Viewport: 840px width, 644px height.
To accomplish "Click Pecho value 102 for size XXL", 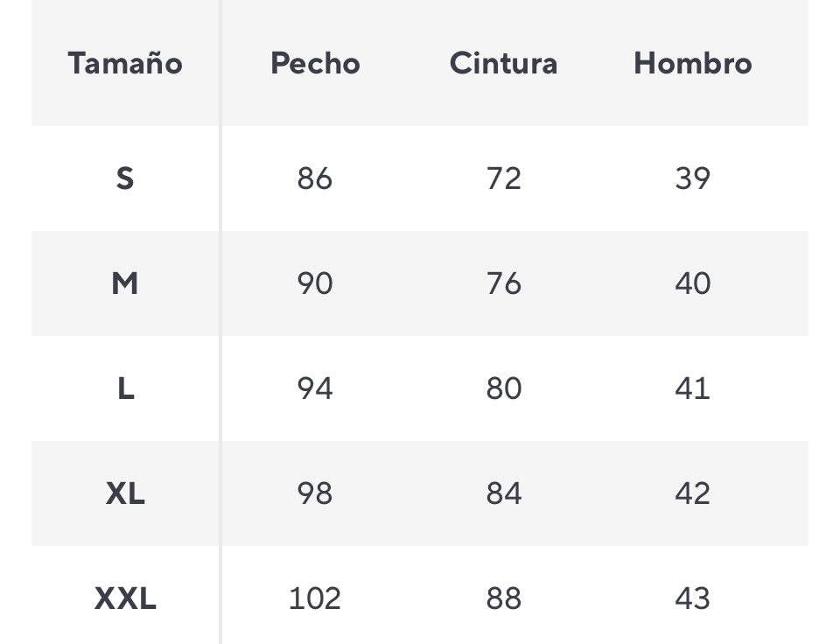I will coord(315,598).
